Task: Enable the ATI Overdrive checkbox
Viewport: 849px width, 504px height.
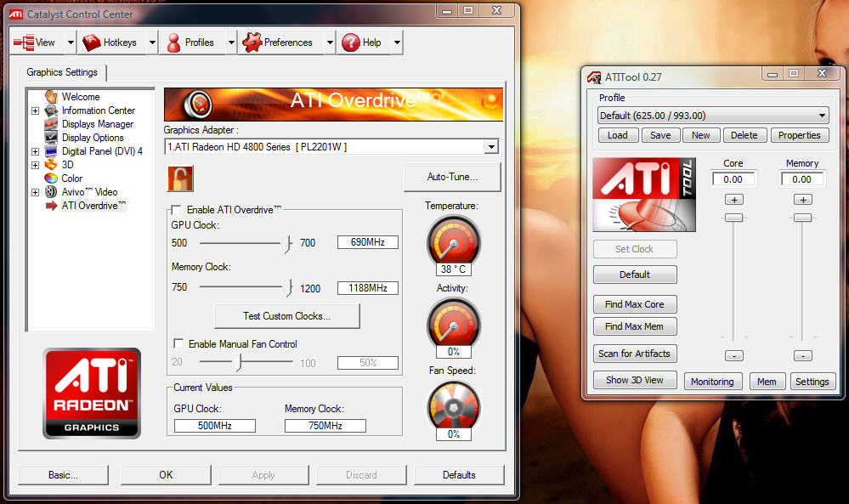Action: pyautogui.click(x=176, y=209)
